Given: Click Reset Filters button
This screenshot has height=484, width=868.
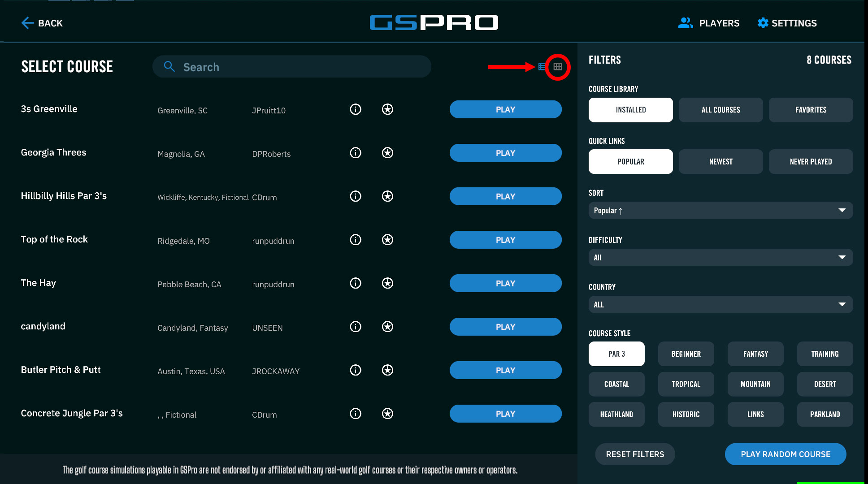Looking at the screenshot, I should (635, 454).
